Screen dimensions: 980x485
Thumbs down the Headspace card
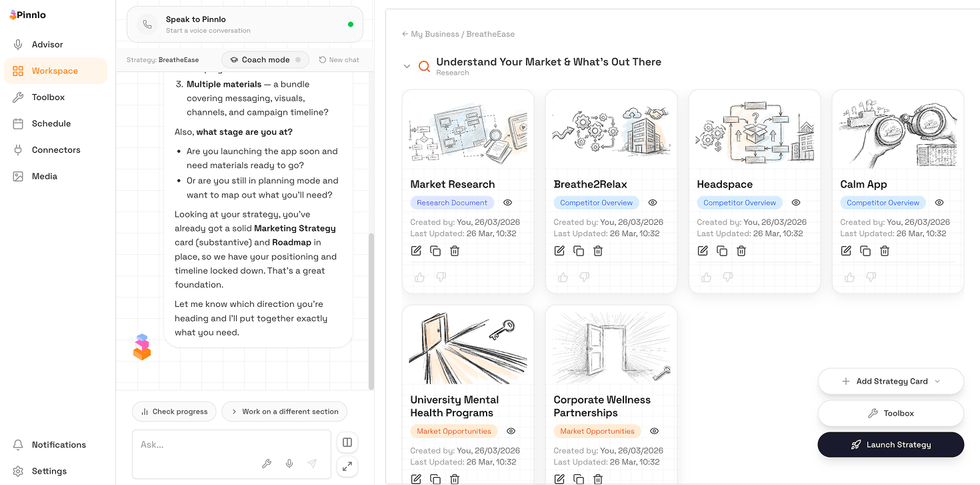tap(727, 277)
